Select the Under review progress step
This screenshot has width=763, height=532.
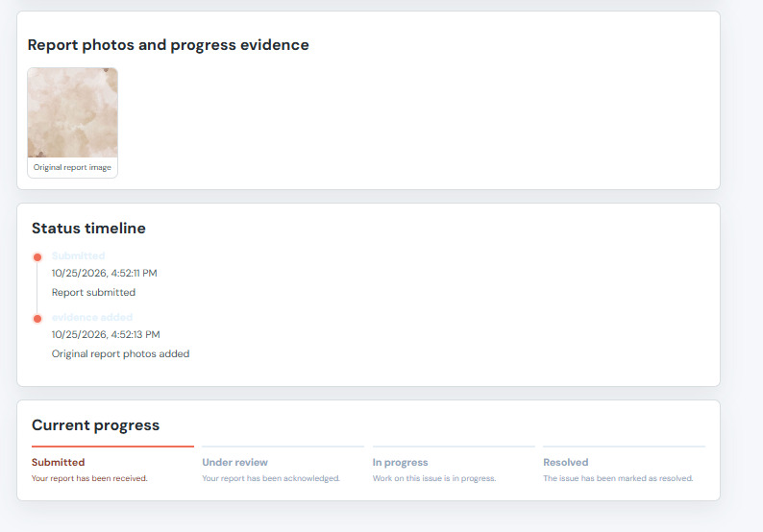[x=283, y=465]
